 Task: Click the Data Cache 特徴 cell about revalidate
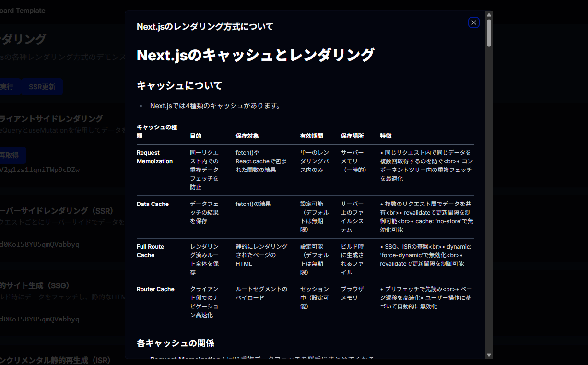[x=426, y=217]
